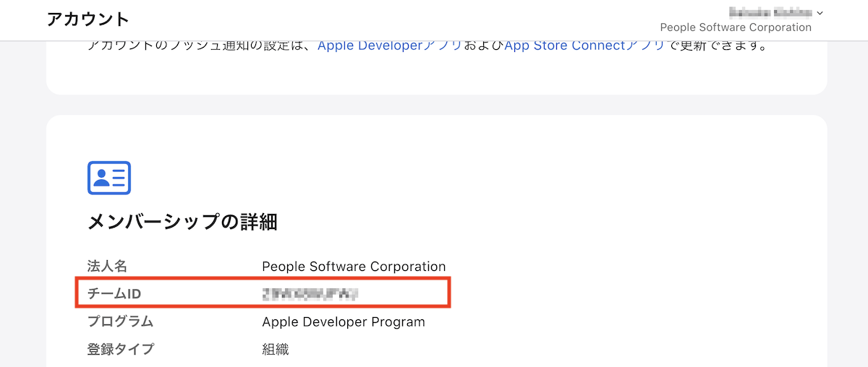Click the アカウント page title
Viewport: 868px width, 367px height.
click(88, 20)
